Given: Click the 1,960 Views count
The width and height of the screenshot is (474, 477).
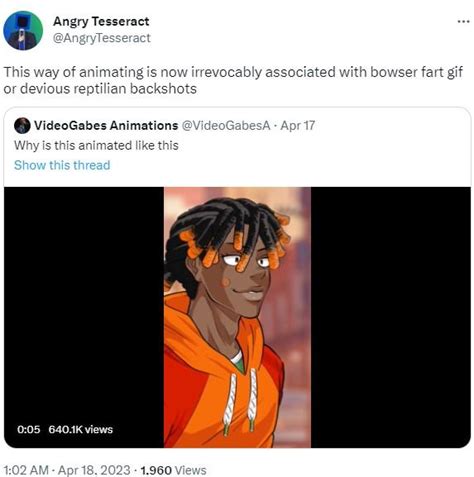Looking at the screenshot, I should pyautogui.click(x=173, y=470).
